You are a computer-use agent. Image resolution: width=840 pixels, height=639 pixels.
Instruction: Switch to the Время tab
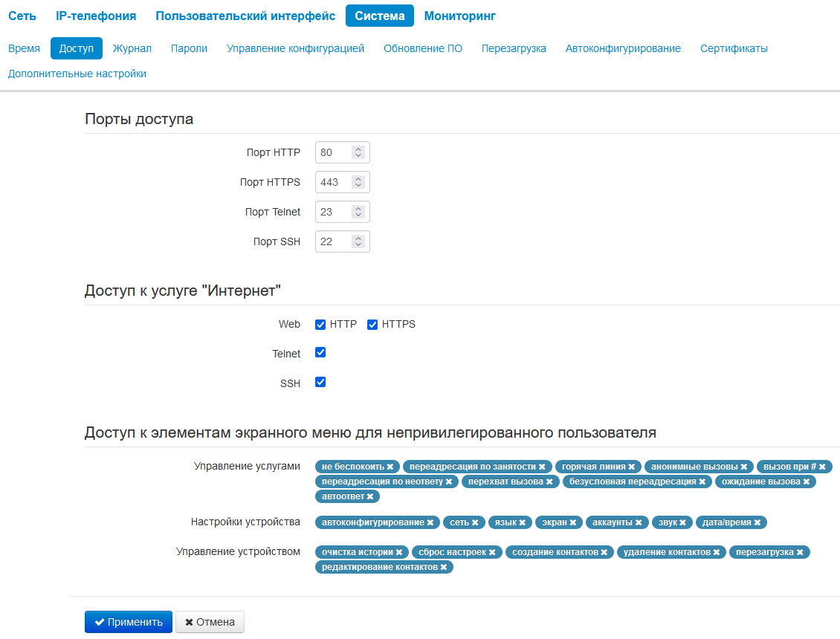[24, 48]
